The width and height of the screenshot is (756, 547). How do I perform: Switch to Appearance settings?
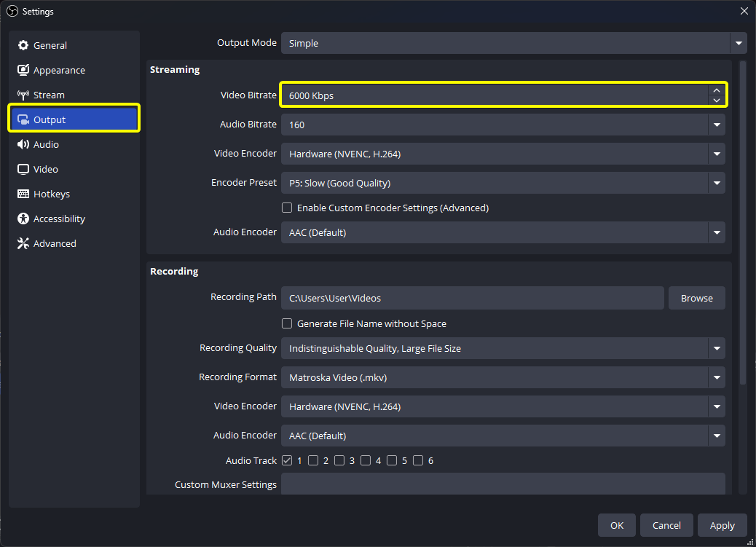click(74, 70)
